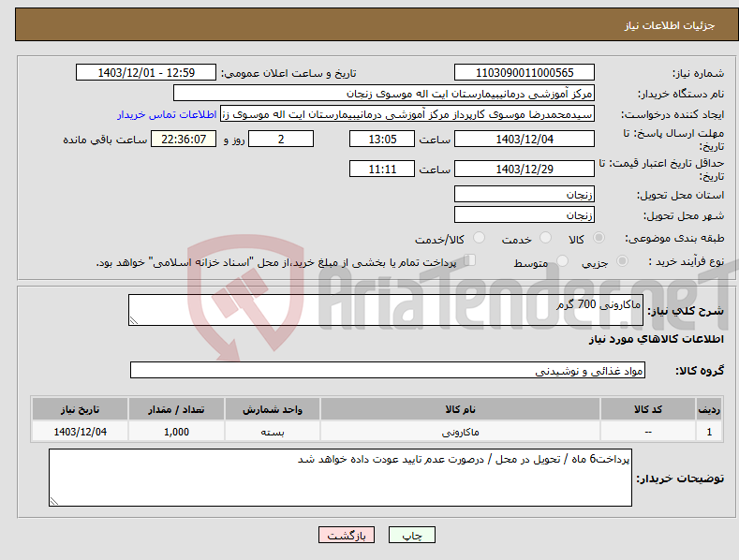Viewport: 739px width, 560px height.
Task: Click the delivery province field زنجان
Action: pyautogui.click(x=525, y=194)
